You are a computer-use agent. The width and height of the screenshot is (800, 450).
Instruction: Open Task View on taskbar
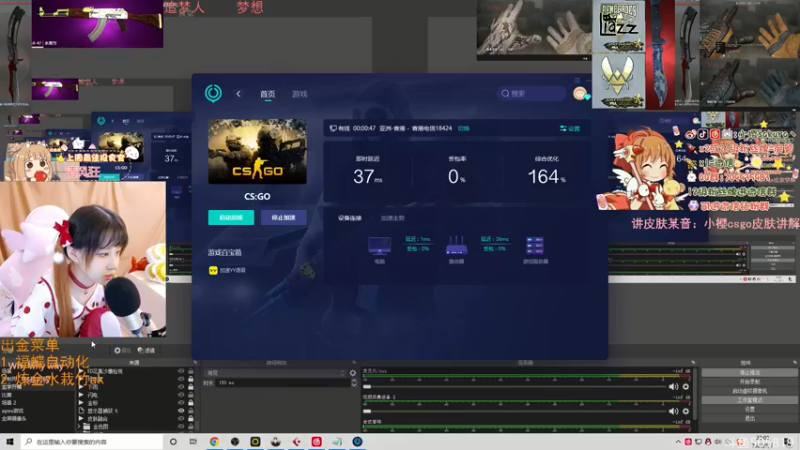pos(193,442)
